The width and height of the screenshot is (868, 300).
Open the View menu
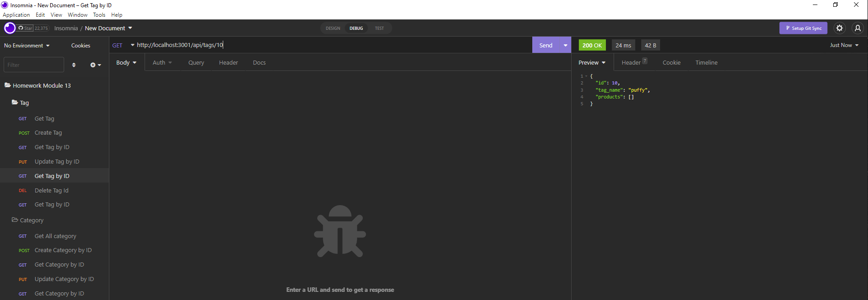click(x=56, y=15)
